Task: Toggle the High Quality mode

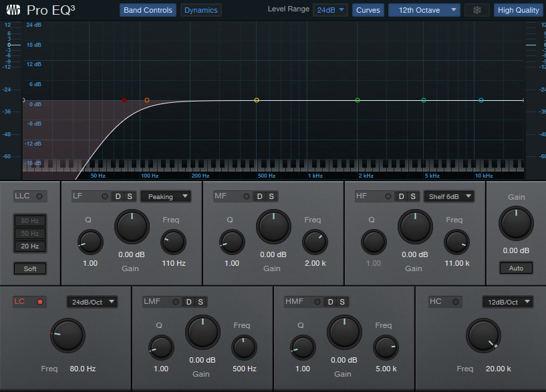Action: click(518, 10)
